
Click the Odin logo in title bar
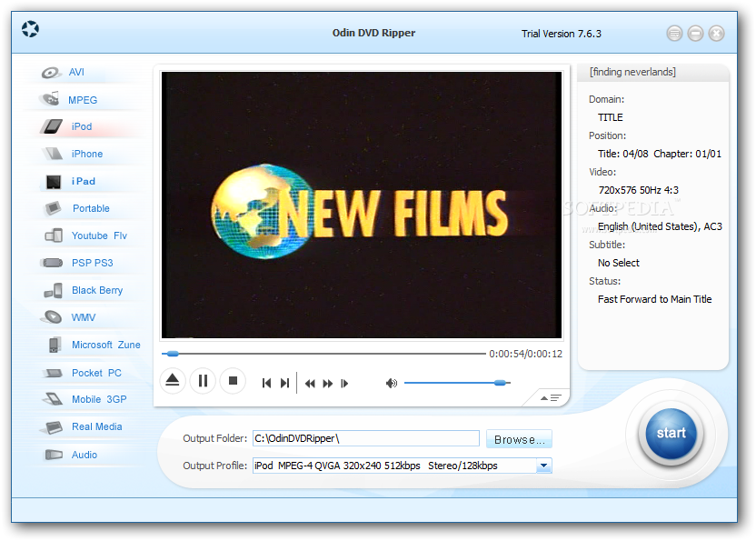click(30, 29)
